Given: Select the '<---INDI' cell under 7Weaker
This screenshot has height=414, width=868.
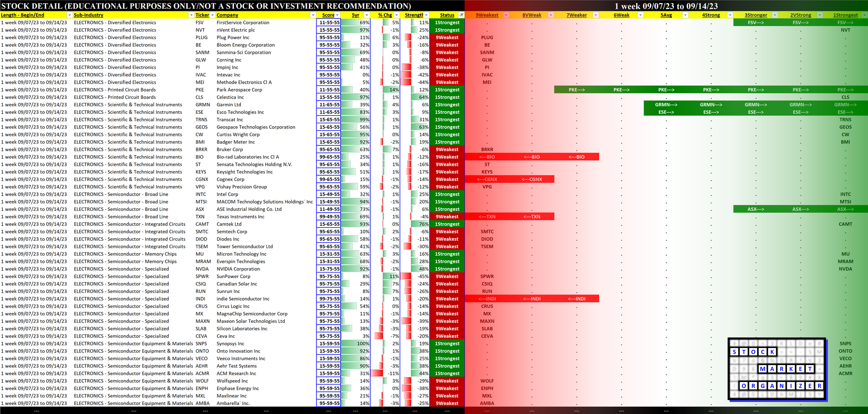Looking at the screenshot, I should (x=577, y=299).
